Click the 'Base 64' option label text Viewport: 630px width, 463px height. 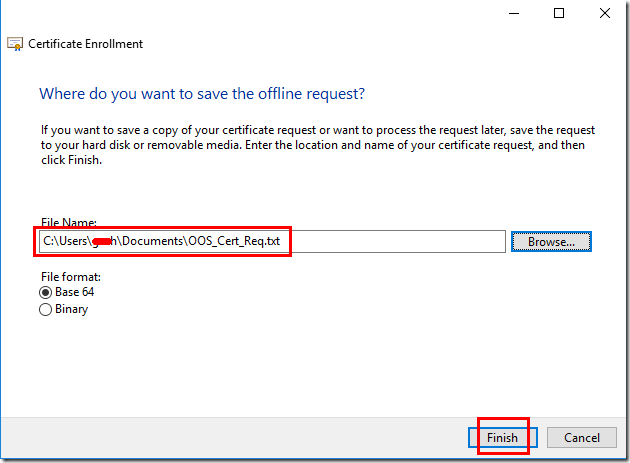pos(74,292)
